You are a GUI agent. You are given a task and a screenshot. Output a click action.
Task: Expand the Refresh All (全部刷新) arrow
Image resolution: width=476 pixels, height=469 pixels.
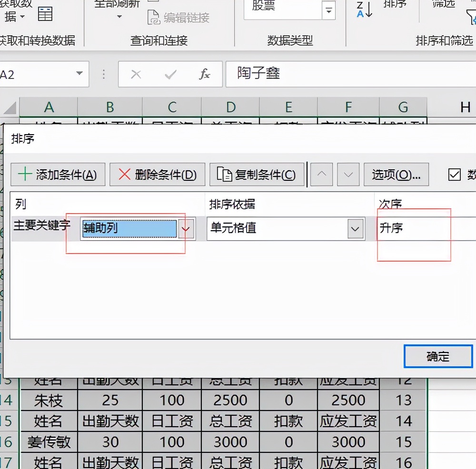119,16
